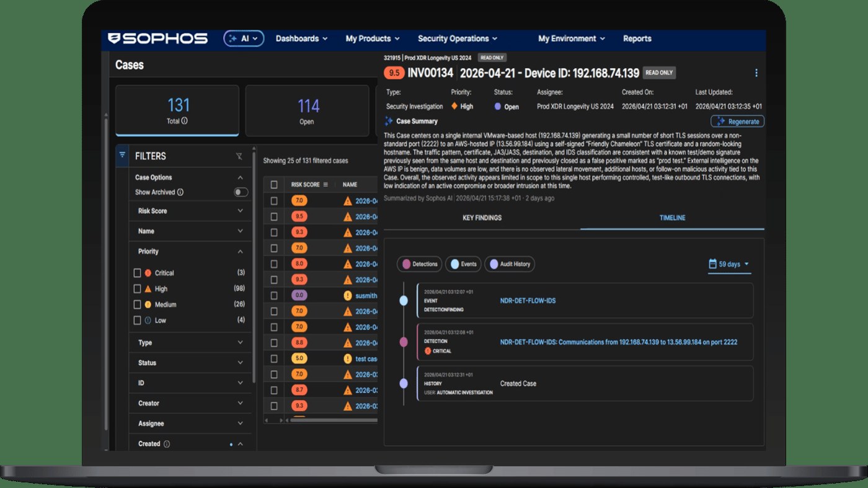Image resolution: width=868 pixels, height=488 pixels.
Task: Click the filter funnel icon beside FILTERS
Action: pyautogui.click(x=122, y=155)
